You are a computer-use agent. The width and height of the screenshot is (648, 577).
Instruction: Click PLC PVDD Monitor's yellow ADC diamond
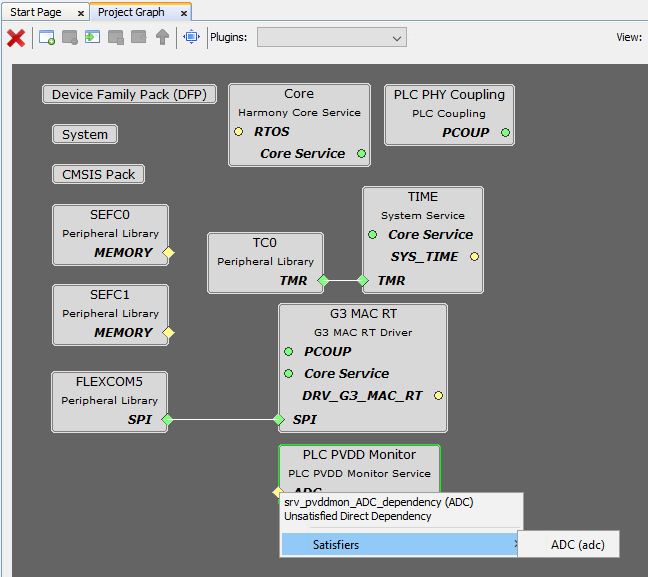tap(277, 491)
